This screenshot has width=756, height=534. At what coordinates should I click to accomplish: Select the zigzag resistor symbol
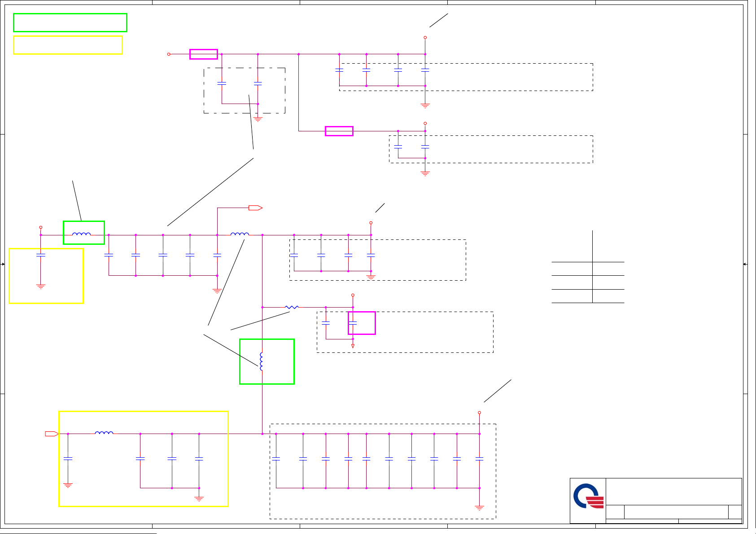pos(292,307)
